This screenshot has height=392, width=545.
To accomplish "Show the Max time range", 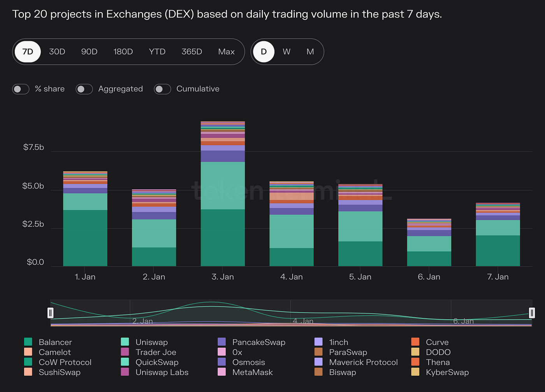I will tap(227, 52).
